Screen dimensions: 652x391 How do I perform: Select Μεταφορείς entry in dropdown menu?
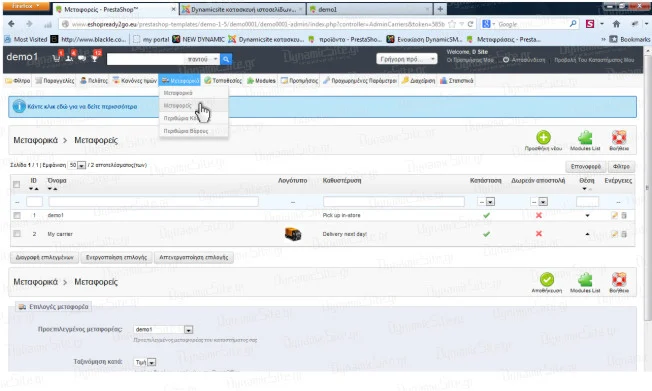[178, 106]
